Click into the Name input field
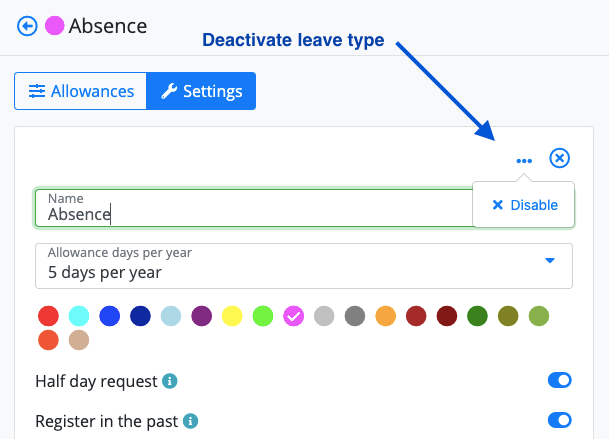 (x=254, y=208)
